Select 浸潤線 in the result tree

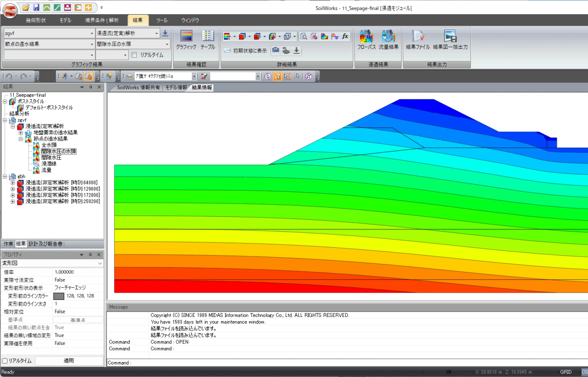pos(49,164)
